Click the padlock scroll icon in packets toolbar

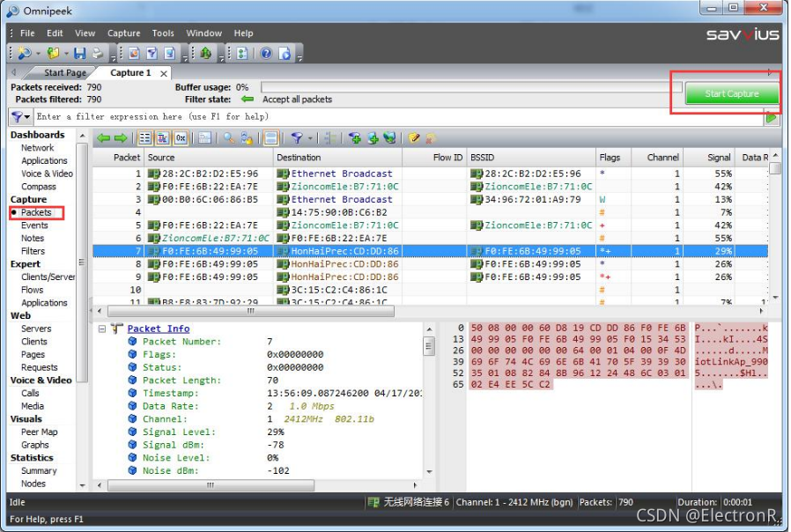click(247, 138)
